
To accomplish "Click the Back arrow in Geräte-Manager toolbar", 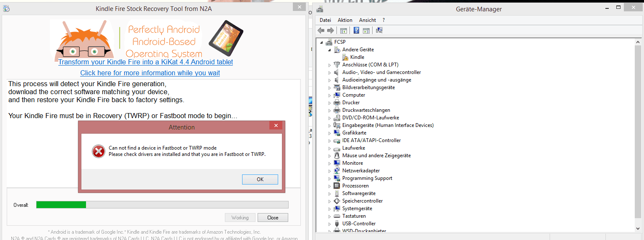I will [321, 30].
